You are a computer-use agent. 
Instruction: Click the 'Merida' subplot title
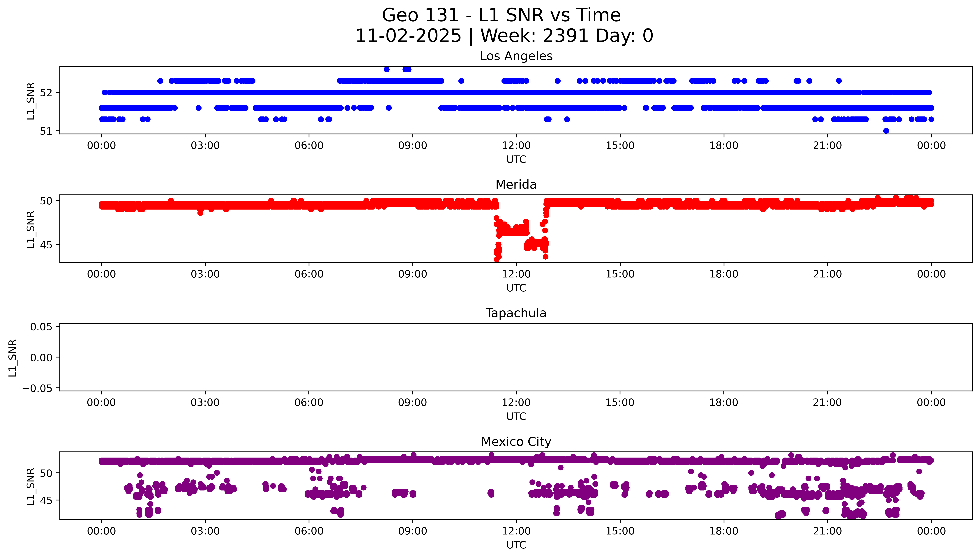pos(516,185)
